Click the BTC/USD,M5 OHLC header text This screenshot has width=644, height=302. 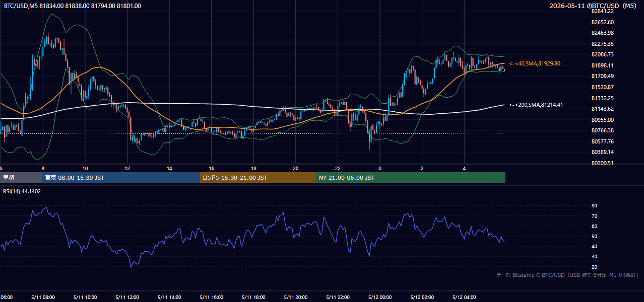73,6
